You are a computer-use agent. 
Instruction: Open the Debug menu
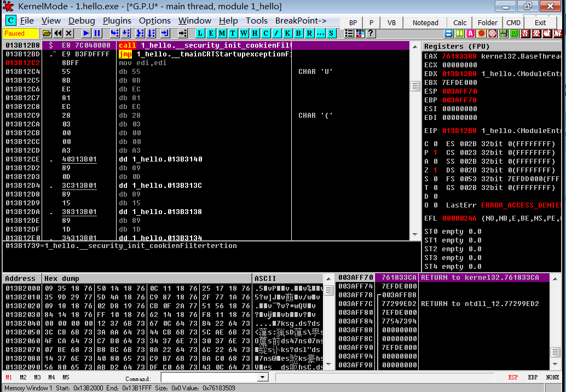coord(82,21)
